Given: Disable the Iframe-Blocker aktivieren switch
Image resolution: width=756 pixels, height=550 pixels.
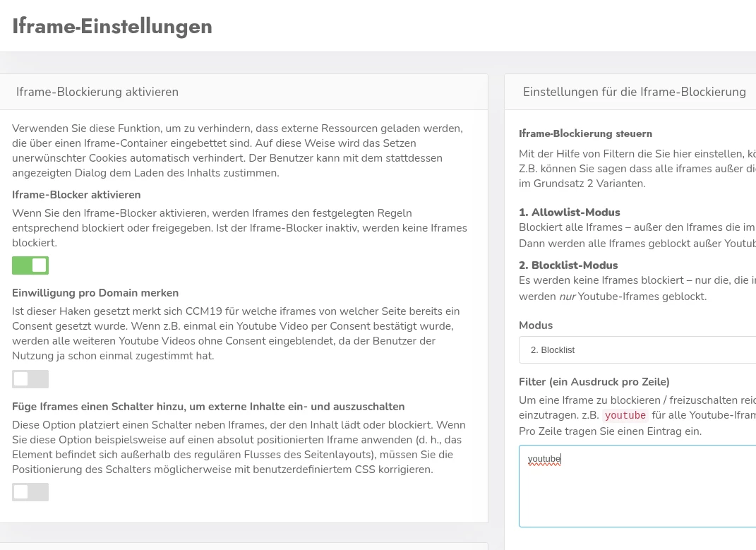Looking at the screenshot, I should [30, 265].
